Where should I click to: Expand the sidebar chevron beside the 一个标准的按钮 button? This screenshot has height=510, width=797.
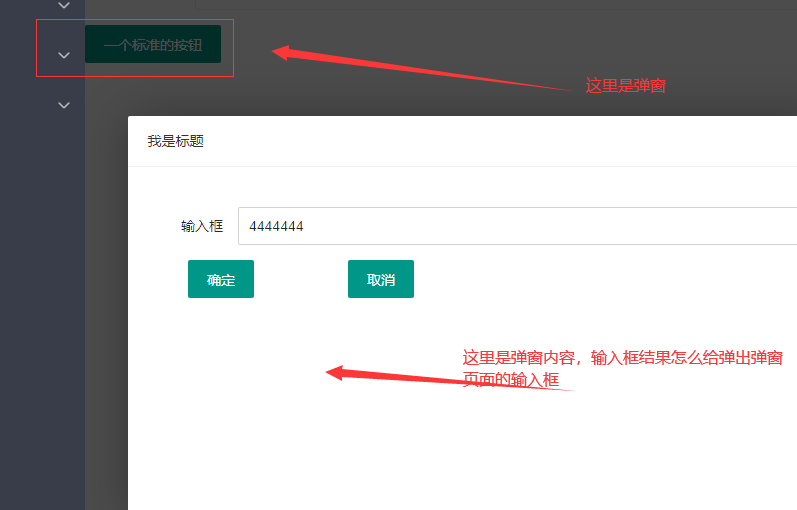[x=64, y=55]
